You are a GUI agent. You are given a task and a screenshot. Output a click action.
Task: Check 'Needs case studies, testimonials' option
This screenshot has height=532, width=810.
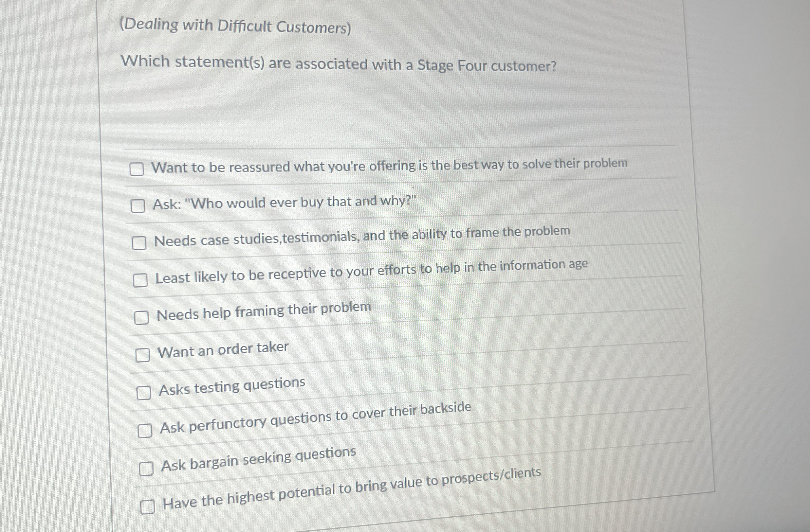point(139,243)
